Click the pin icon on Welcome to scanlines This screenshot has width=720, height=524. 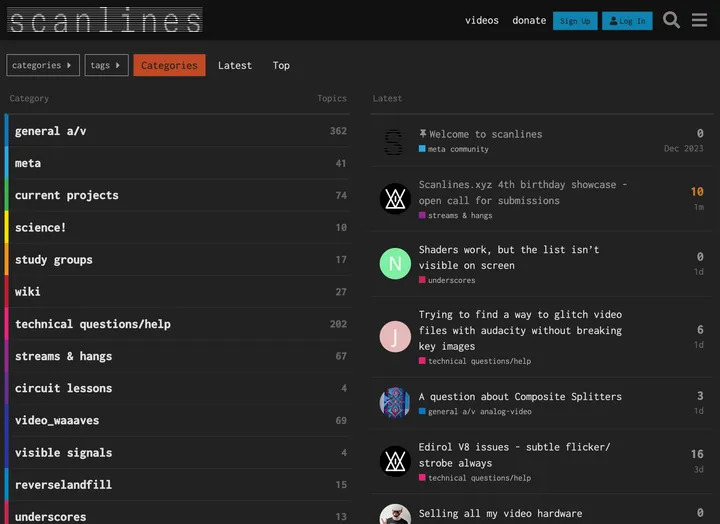click(x=422, y=134)
